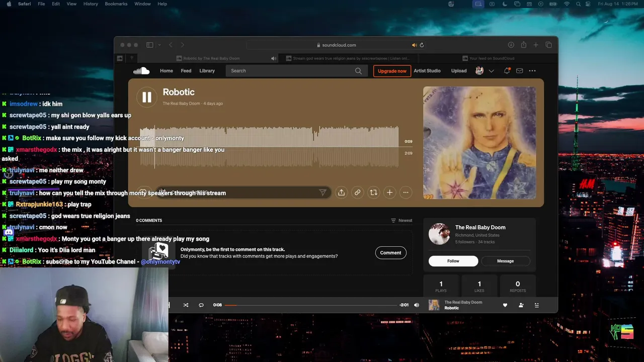Open a new Safari tab
Image resolution: width=644 pixels, height=362 pixels.
(536, 45)
